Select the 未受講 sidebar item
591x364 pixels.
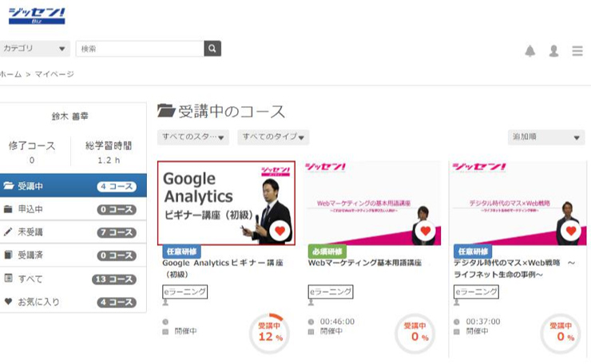73,232
